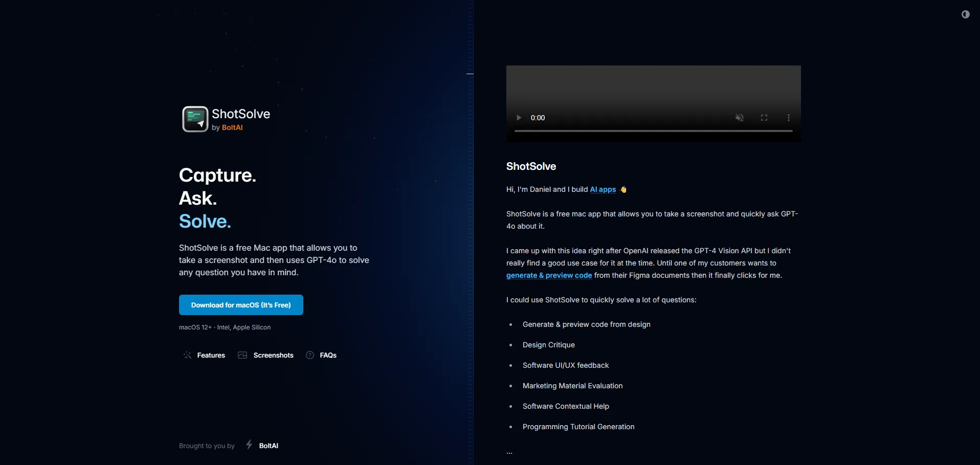980x465 pixels.
Task: Open the "generate & preview code" link
Action: [x=549, y=275]
